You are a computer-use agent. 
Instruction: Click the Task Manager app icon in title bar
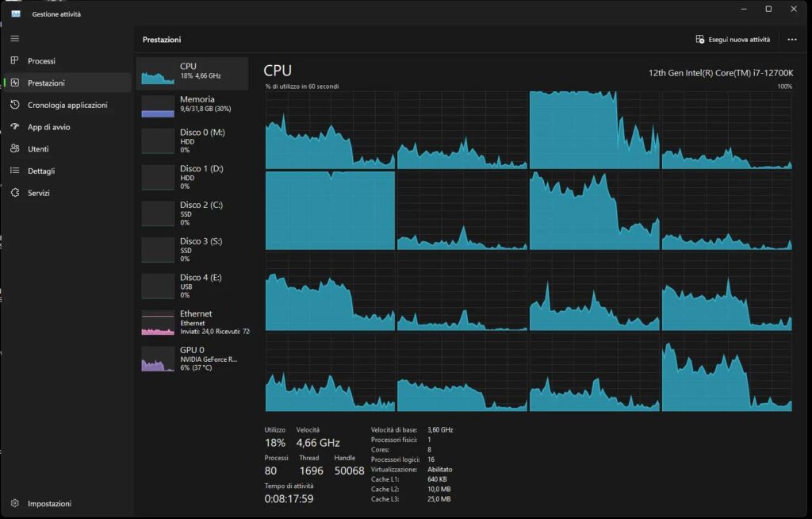16,14
